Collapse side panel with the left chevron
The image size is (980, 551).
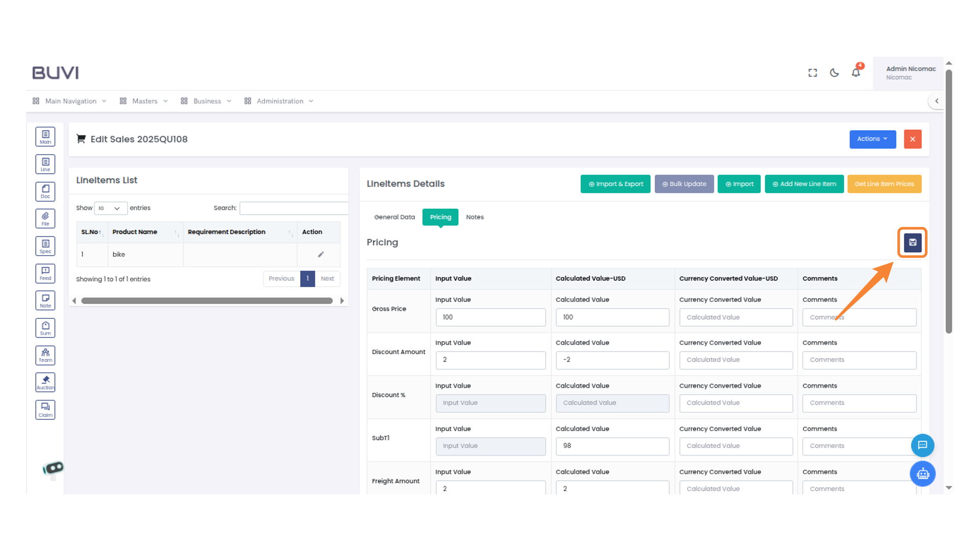937,101
